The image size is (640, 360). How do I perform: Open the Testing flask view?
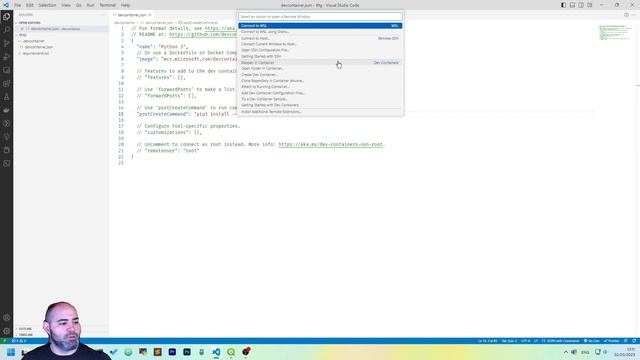tap(7, 97)
